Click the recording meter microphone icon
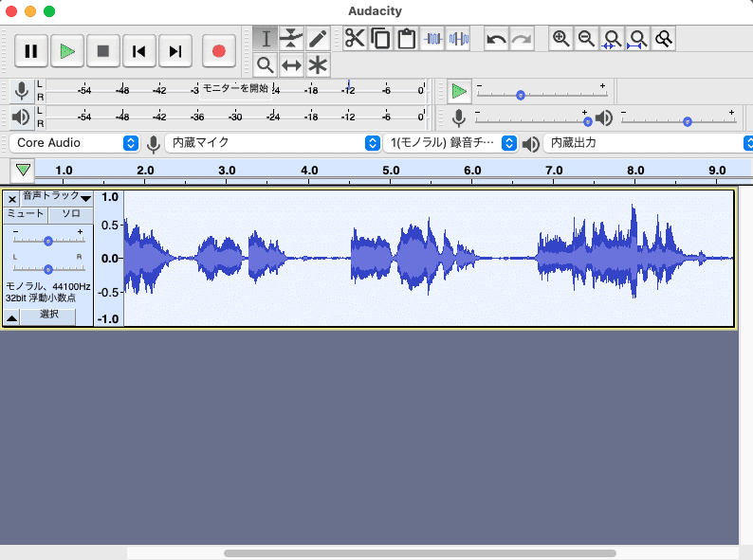Screen dimensions: 753x560 pyautogui.click(x=22, y=91)
